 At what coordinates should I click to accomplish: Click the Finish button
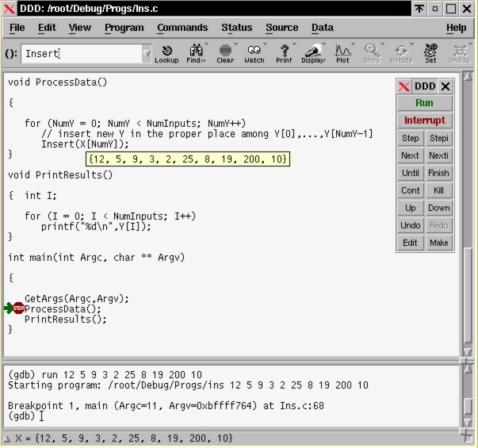[438, 173]
